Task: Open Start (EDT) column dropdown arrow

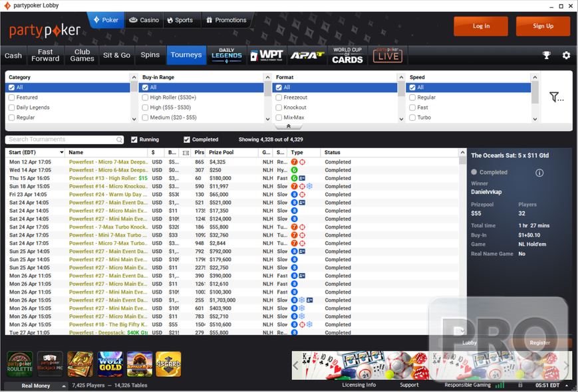Action: pyautogui.click(x=62, y=152)
